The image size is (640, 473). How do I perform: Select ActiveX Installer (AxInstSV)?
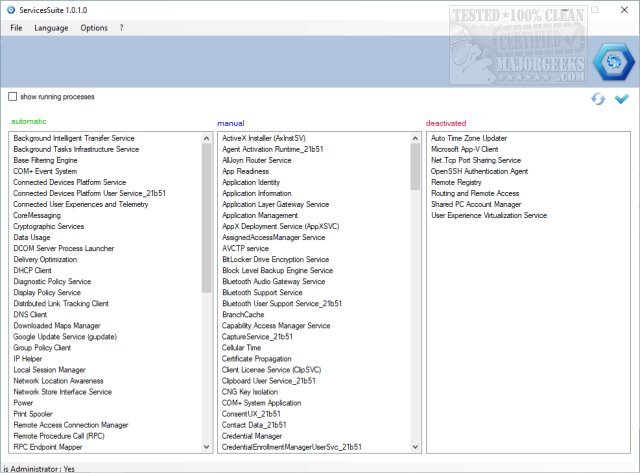pos(264,138)
